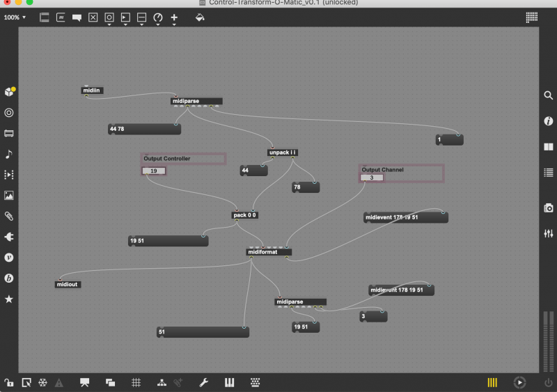Screen dimensions: 557x392
Task: Toggle the patcher lock icon
Action: point(9,382)
